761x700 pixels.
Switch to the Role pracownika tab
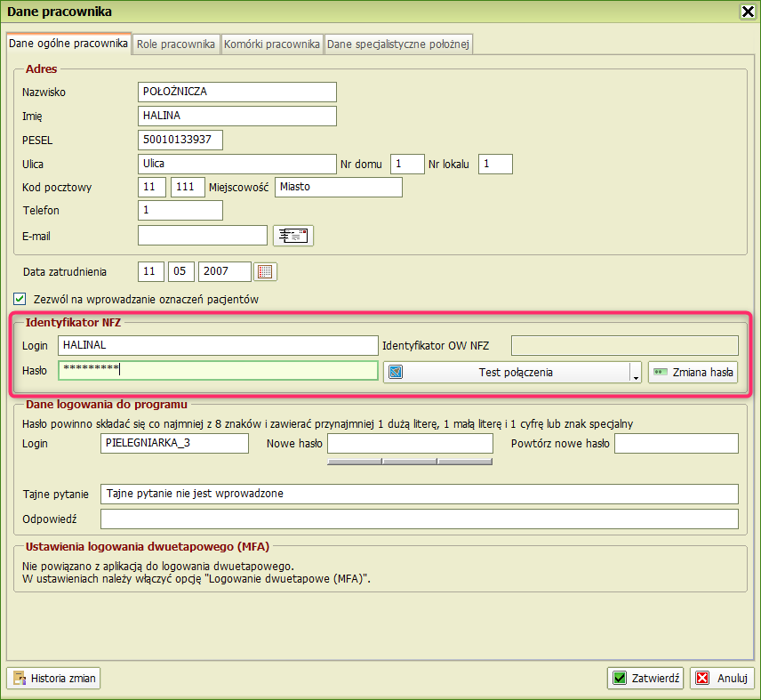click(x=176, y=44)
